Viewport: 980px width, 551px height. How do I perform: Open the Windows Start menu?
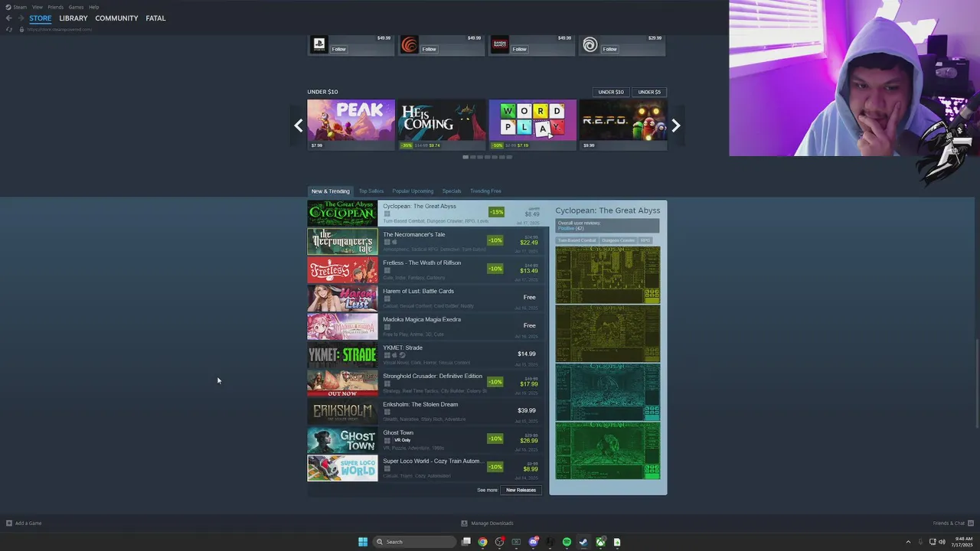click(363, 542)
